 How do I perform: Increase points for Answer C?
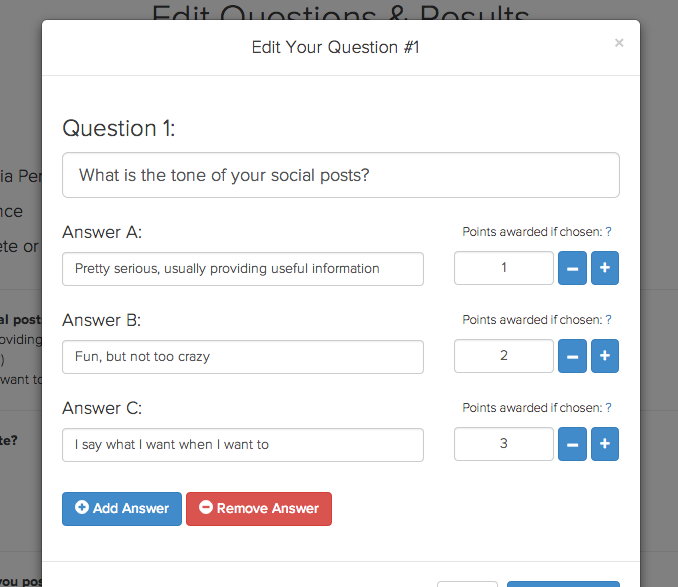605,444
